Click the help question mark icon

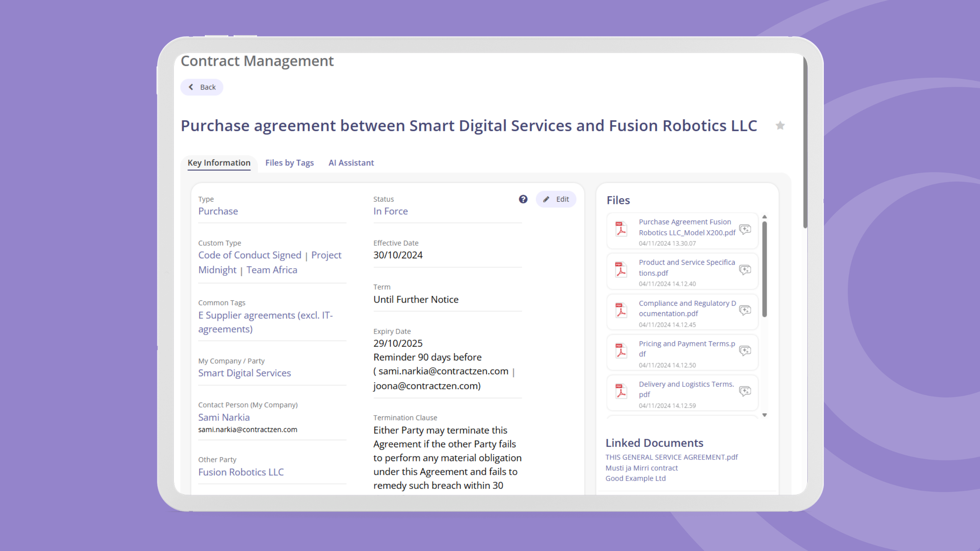pyautogui.click(x=523, y=199)
